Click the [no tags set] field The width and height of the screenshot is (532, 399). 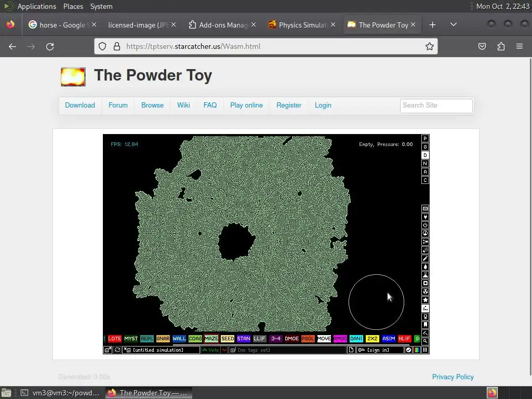click(287, 350)
